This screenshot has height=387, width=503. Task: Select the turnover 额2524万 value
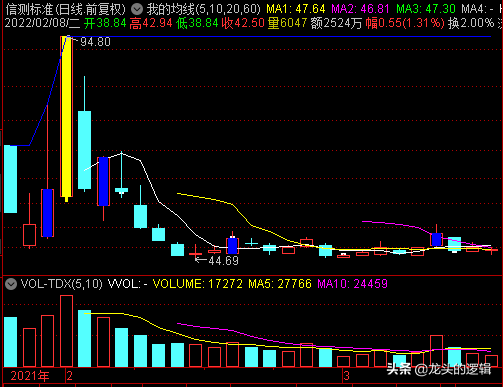pos(336,23)
